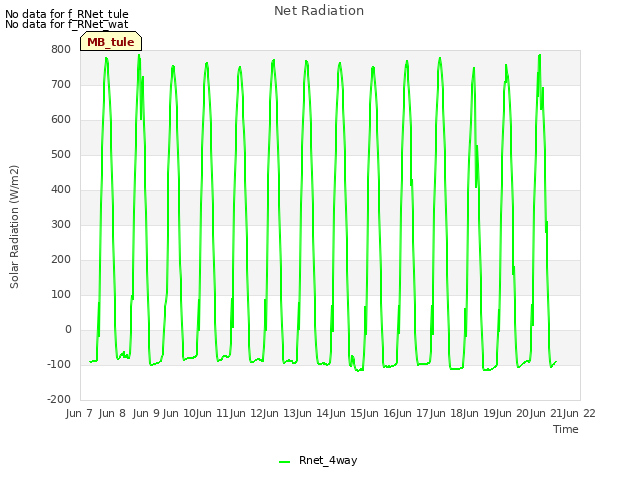Click the Net Radiation chart title
Image resolution: width=640 pixels, height=480 pixels.
click(x=319, y=11)
